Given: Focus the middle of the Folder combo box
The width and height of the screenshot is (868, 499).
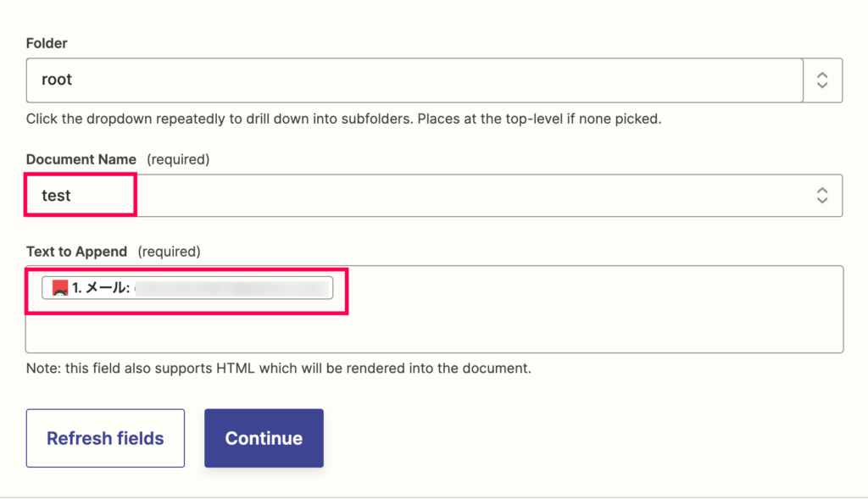Looking at the screenshot, I should click(415, 80).
